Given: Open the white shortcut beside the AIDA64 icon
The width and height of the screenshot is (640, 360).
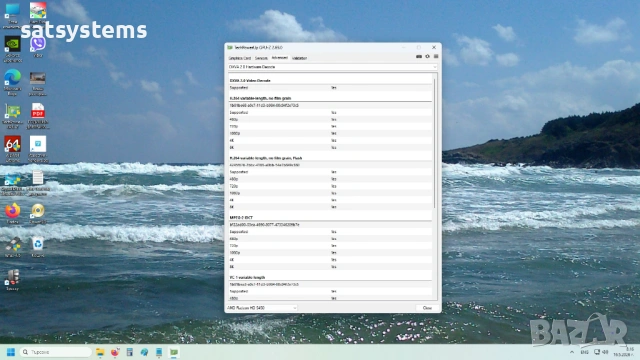Looking at the screenshot, I should pos(38,149).
